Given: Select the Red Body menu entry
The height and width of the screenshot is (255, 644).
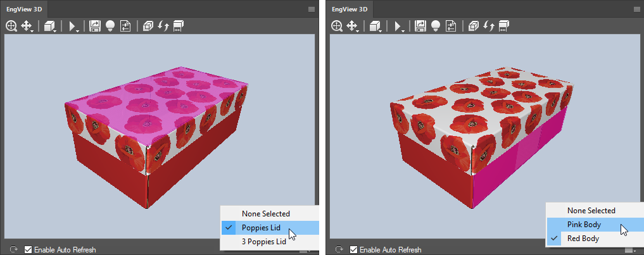Looking at the screenshot, I should (x=583, y=239).
